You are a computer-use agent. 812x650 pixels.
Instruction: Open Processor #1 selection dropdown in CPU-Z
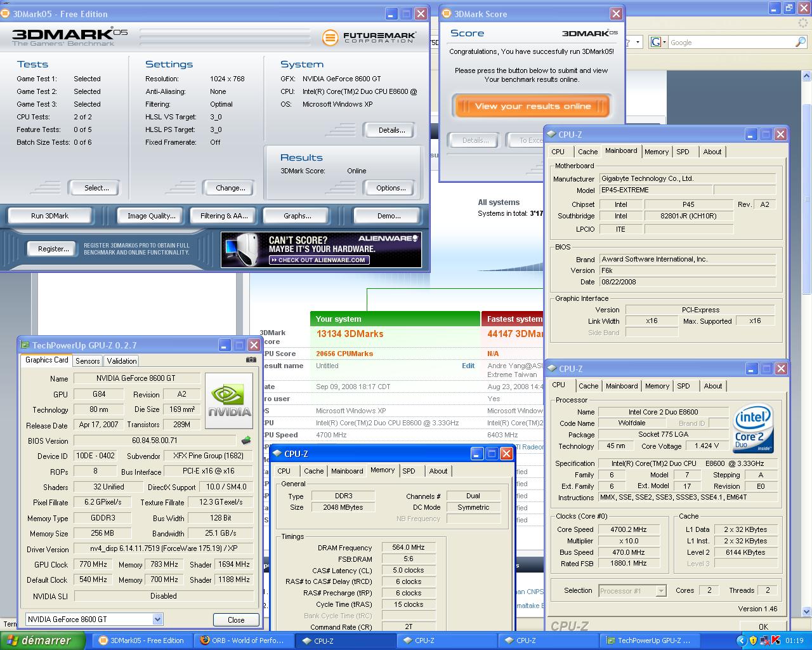tap(660, 590)
